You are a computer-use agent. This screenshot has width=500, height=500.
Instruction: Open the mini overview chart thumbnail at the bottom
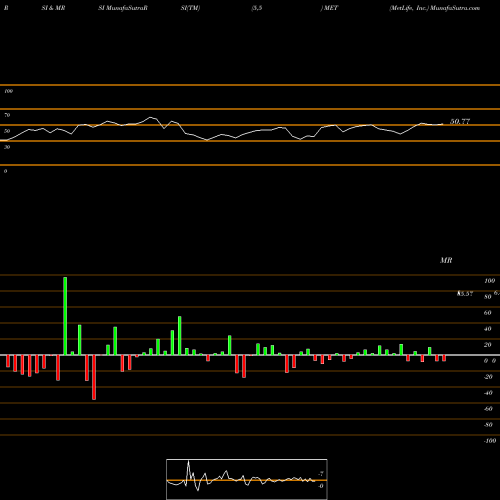tap(247, 479)
